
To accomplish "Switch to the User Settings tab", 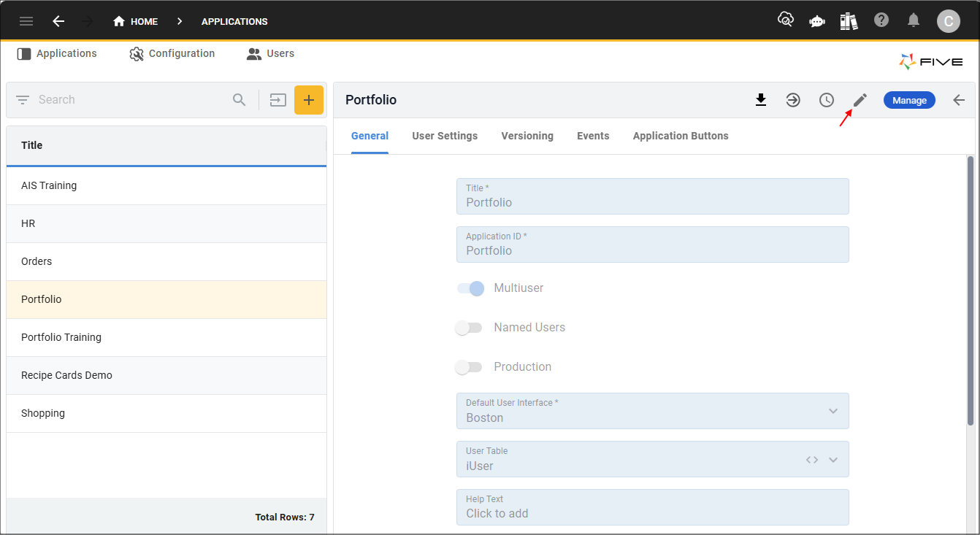I will point(445,136).
